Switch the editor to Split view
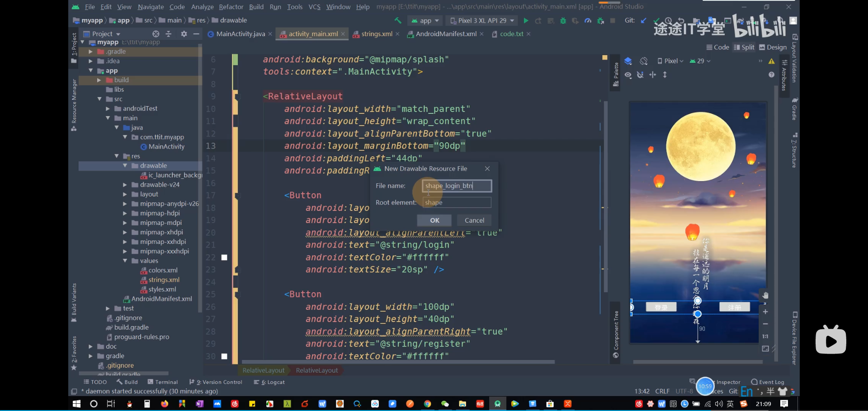868x411 pixels. [x=744, y=47]
